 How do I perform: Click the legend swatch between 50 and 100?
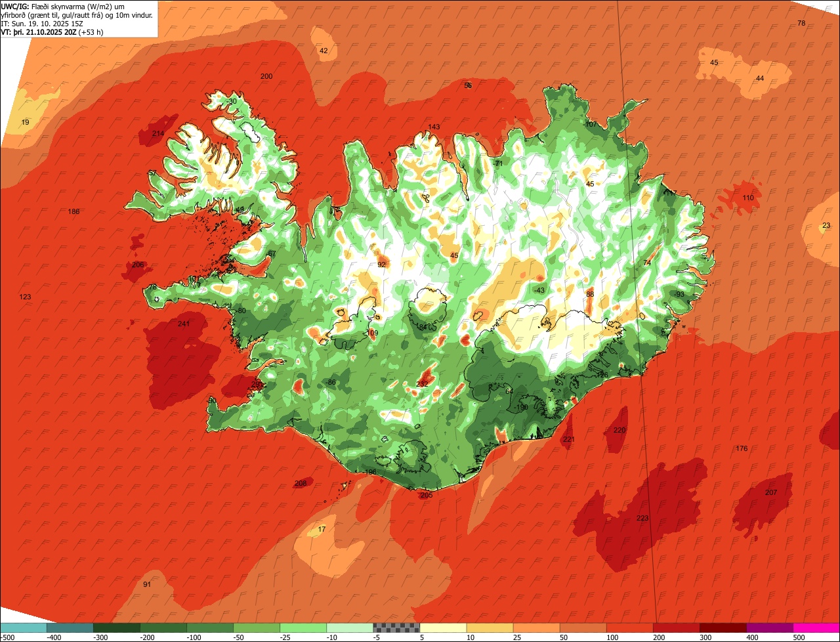tap(583, 628)
